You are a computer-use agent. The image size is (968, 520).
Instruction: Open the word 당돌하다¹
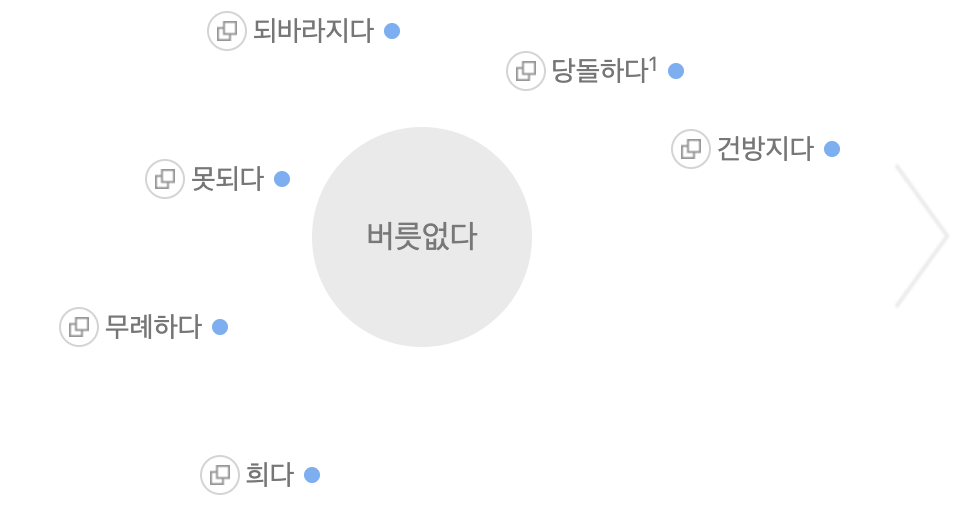604,70
